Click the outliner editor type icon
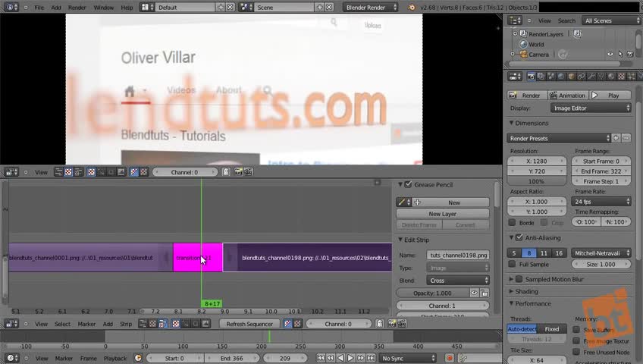 click(x=514, y=20)
